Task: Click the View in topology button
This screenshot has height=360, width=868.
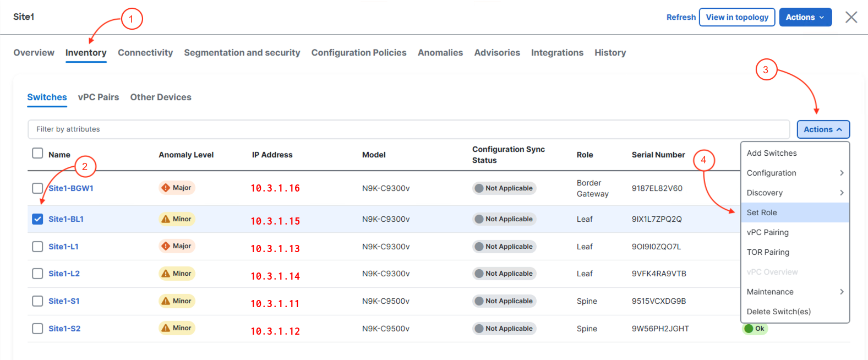Action: click(x=737, y=17)
